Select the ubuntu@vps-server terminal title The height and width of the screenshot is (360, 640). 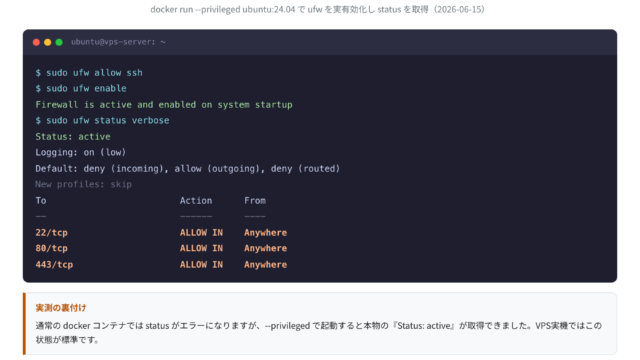tap(118, 42)
